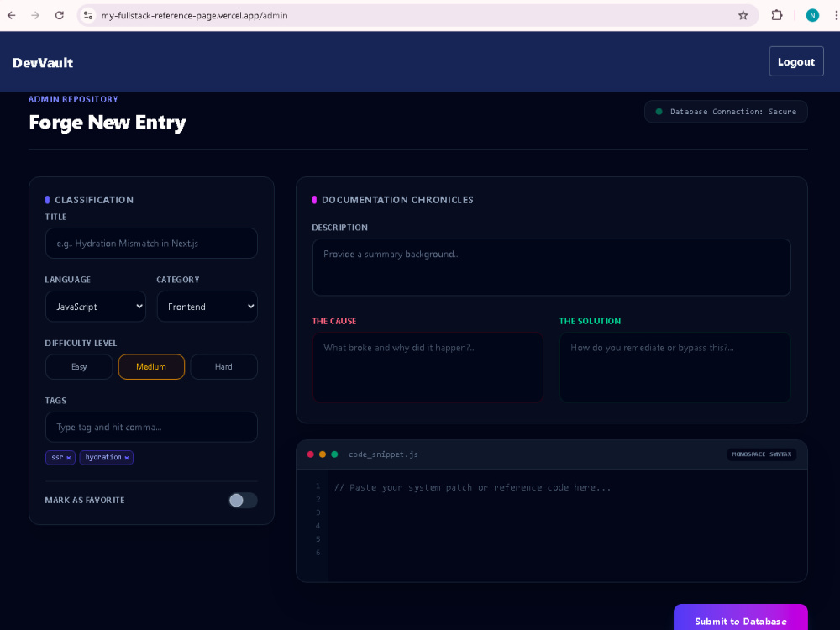
Task: Focus the Tags input field
Action: pyautogui.click(x=151, y=427)
